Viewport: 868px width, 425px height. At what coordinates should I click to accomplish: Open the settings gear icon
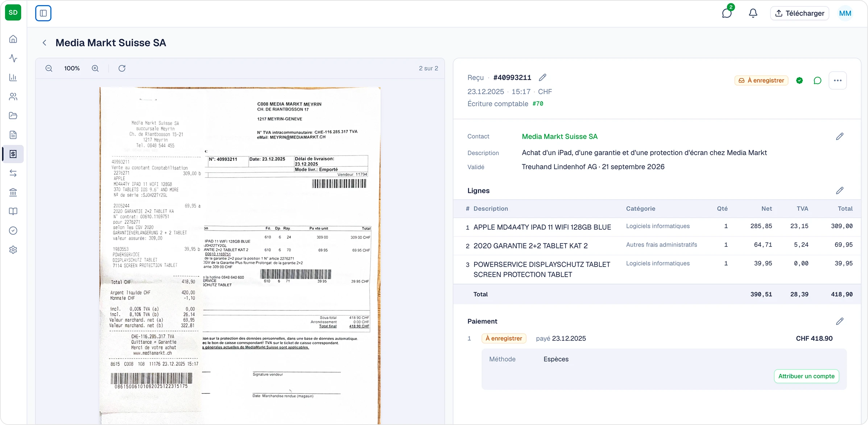(13, 250)
